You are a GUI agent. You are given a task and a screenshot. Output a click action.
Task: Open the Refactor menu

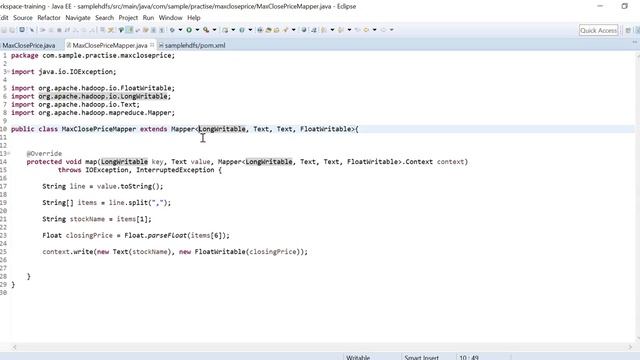pos(49,18)
